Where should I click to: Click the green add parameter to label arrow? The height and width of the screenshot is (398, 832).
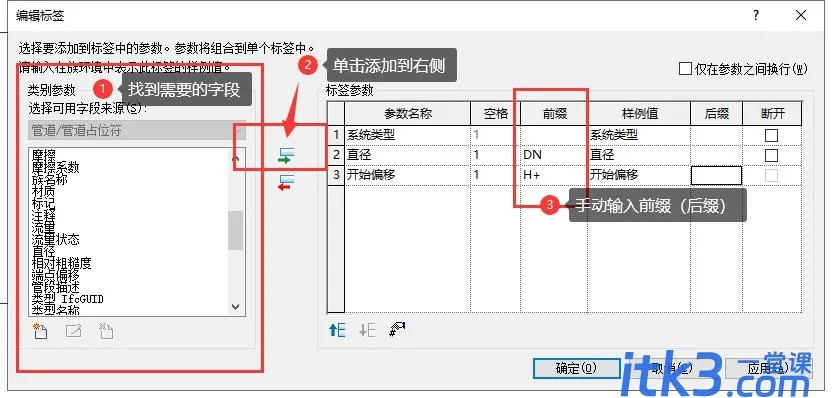(x=286, y=156)
